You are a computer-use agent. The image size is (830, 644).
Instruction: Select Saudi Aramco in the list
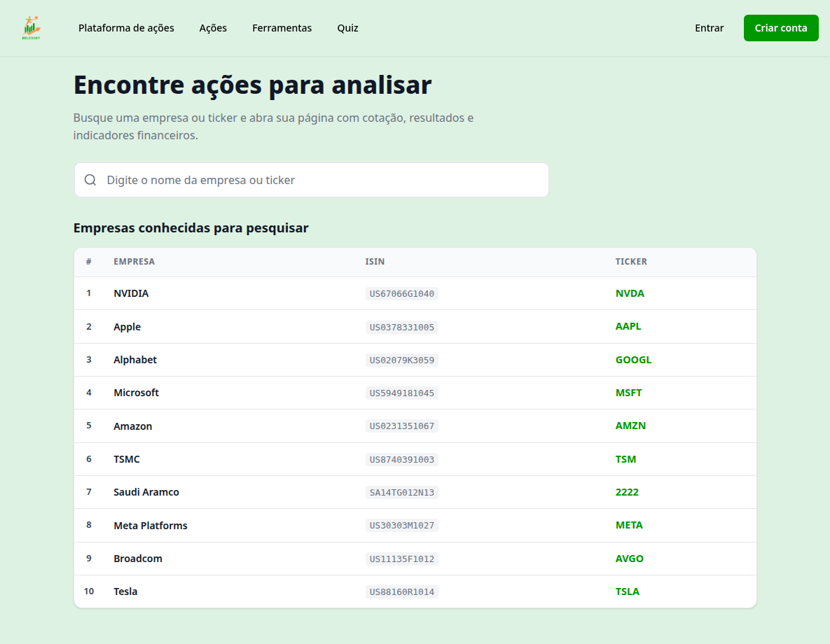pos(146,492)
